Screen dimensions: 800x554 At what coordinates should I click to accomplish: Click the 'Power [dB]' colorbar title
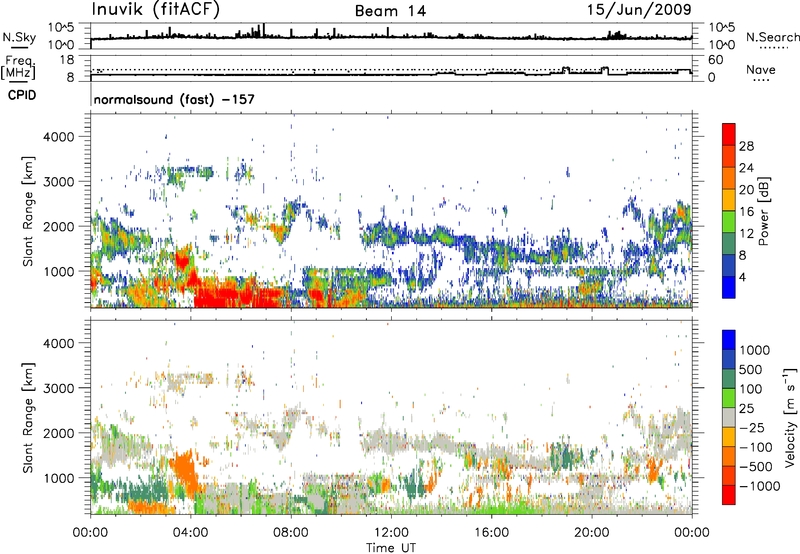tap(763, 211)
